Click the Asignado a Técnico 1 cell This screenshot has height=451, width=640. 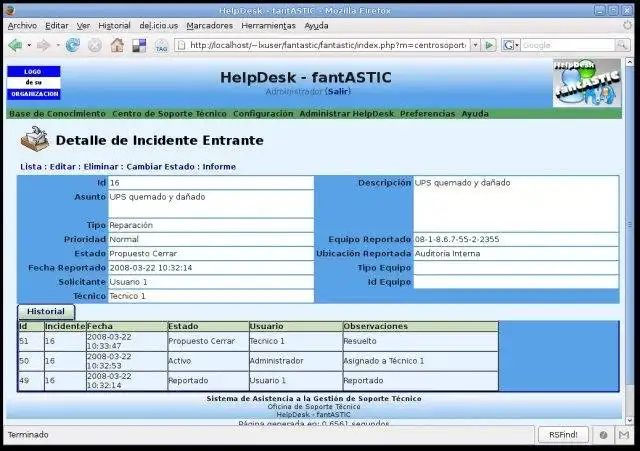click(420, 361)
